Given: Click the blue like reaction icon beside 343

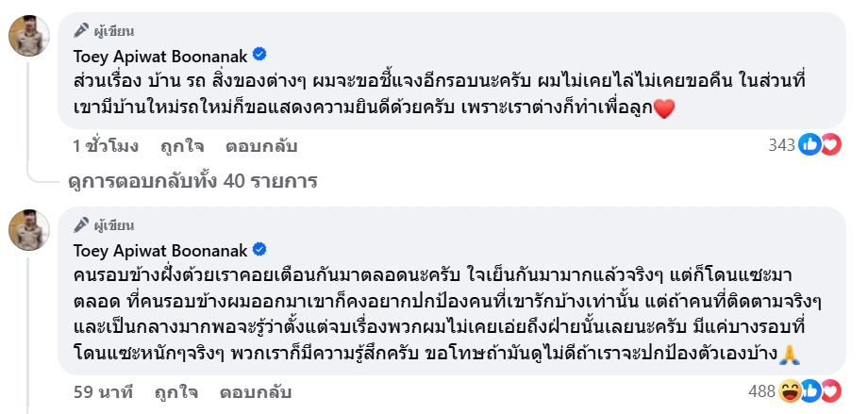Looking at the screenshot, I should pyautogui.click(x=809, y=144).
